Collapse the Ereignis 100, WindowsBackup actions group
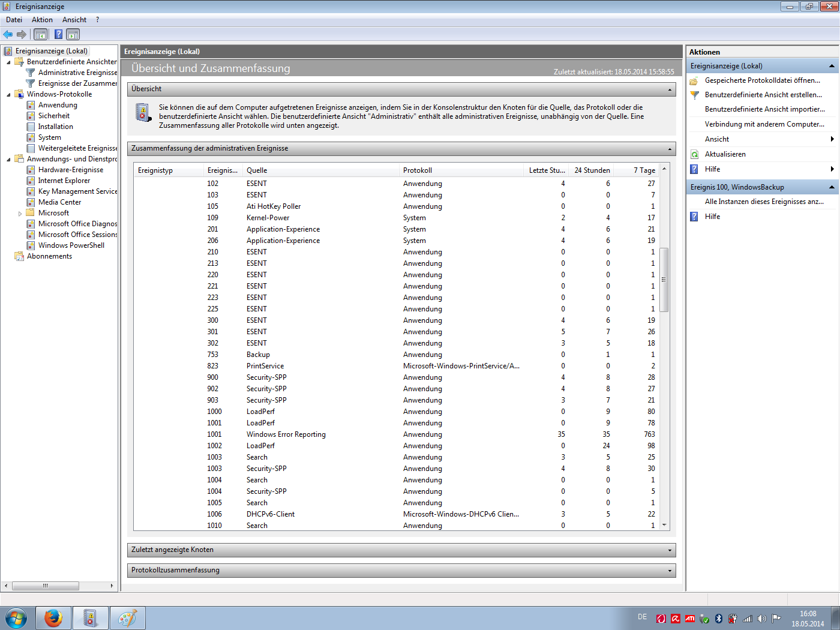840x630 pixels. pyautogui.click(x=832, y=187)
